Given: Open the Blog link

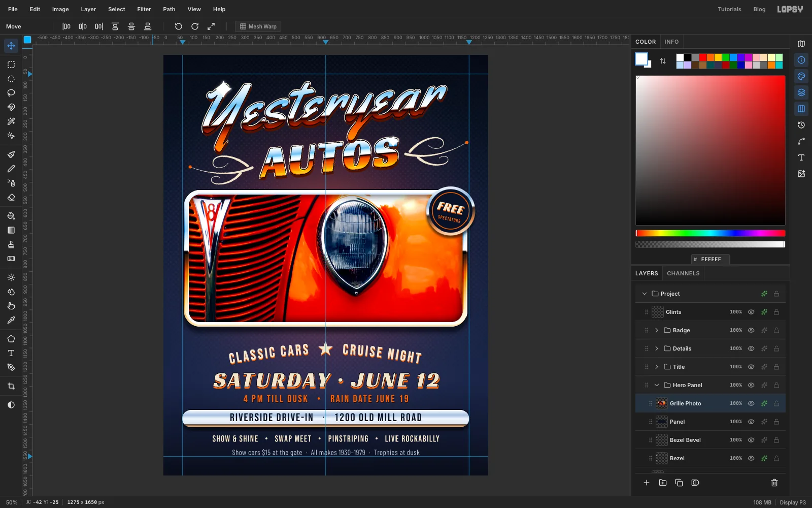Looking at the screenshot, I should tap(759, 9).
